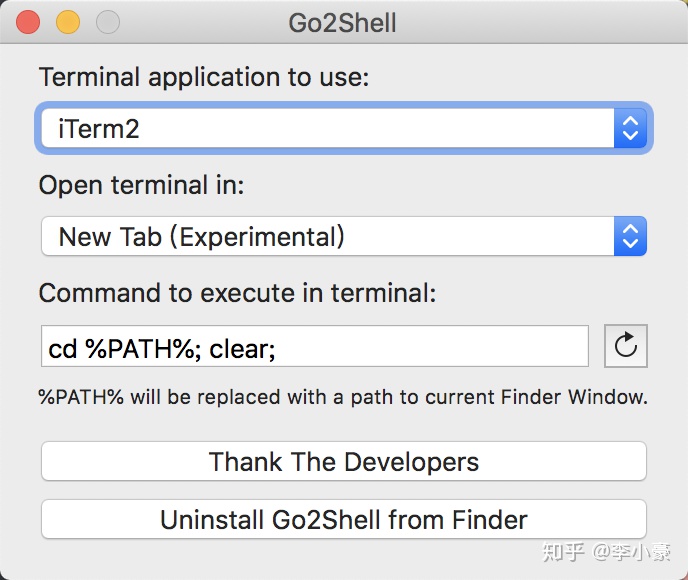Viewport: 688px width, 580px height.
Task: Click the 'Command to execute in terminal:' label
Action: click(x=238, y=293)
